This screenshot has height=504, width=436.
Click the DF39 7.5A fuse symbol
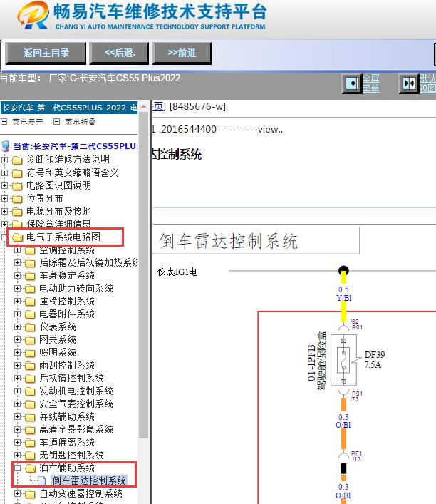[343, 360]
